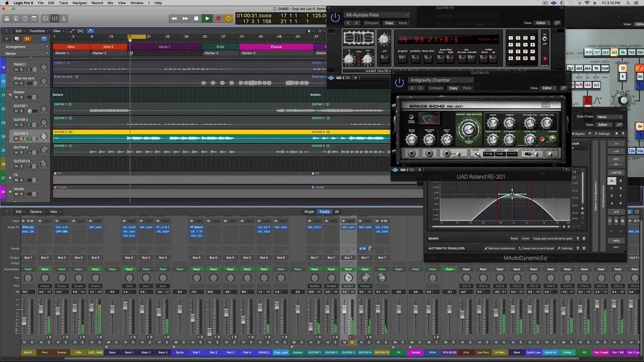Toggle Solo on GUITAR 3 track
This screenshot has height=362, width=644.
[x=21, y=139]
